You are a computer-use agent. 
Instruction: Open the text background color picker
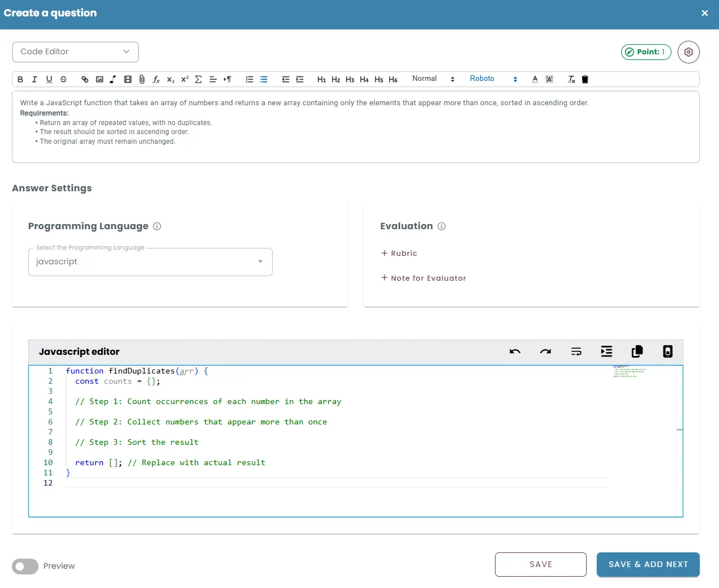[549, 79]
